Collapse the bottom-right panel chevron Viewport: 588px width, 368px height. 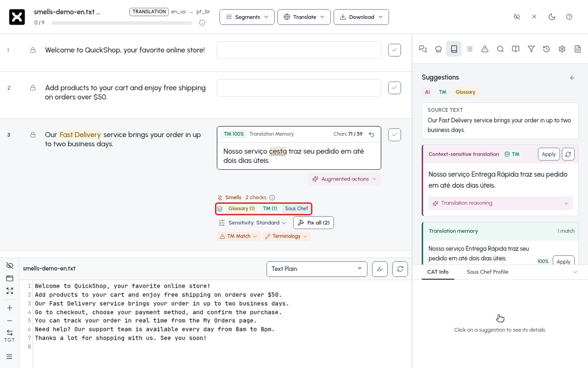575,272
